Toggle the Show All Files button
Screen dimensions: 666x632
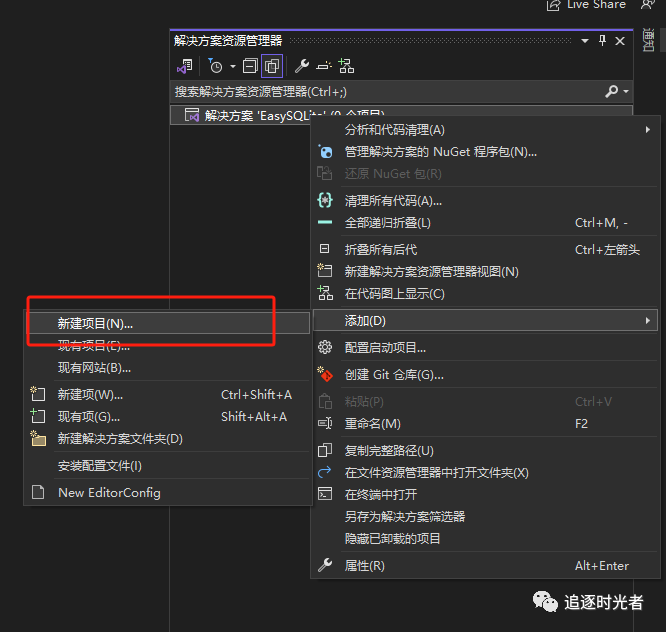272,66
